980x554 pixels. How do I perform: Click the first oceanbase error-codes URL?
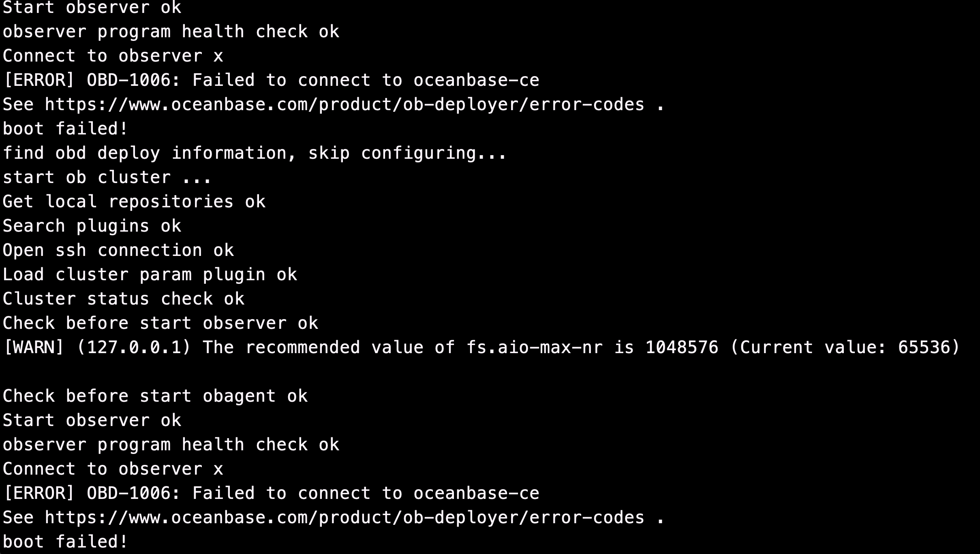pos(344,104)
